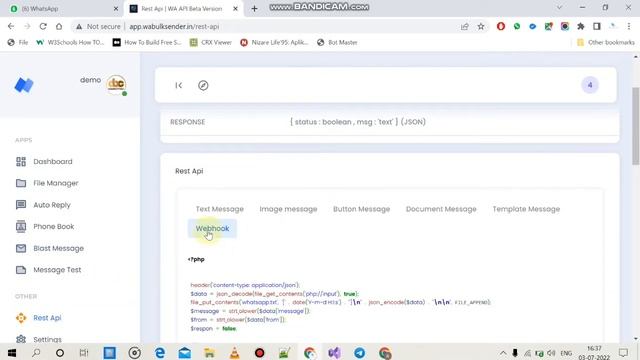Image resolution: width=640 pixels, height=360 pixels.
Task: Open the Windows Start menu
Action: pyautogui.click(x=11, y=353)
